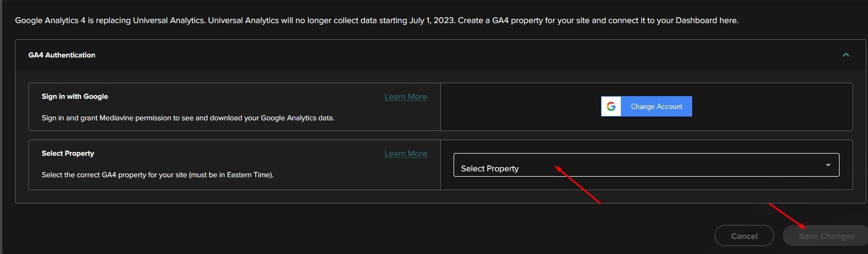Click the Google "G" logo icon

click(611, 106)
